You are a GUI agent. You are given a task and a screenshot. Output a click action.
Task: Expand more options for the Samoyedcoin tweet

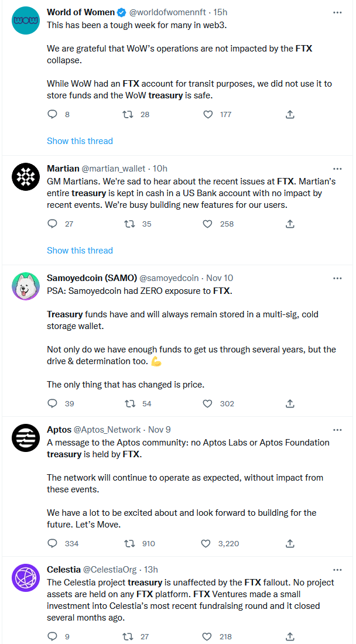[x=337, y=278]
